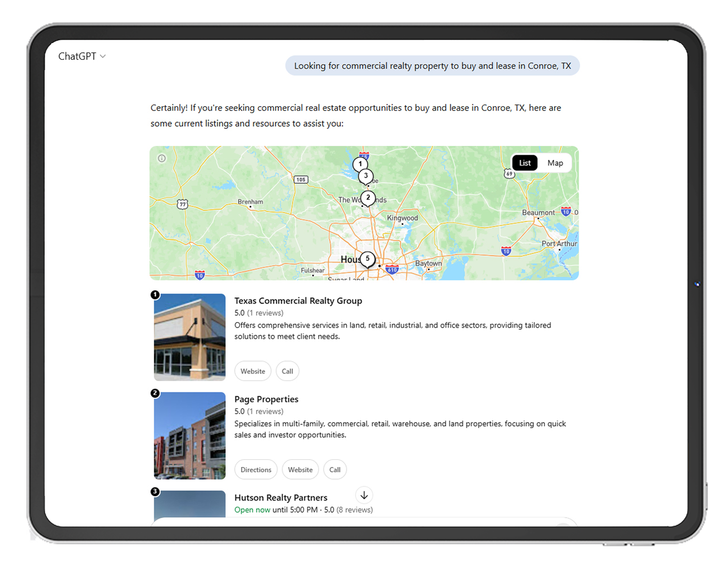Open the ChatGPT model dropdown
Image resolution: width=728 pixels, height=567 pixels.
82,56
